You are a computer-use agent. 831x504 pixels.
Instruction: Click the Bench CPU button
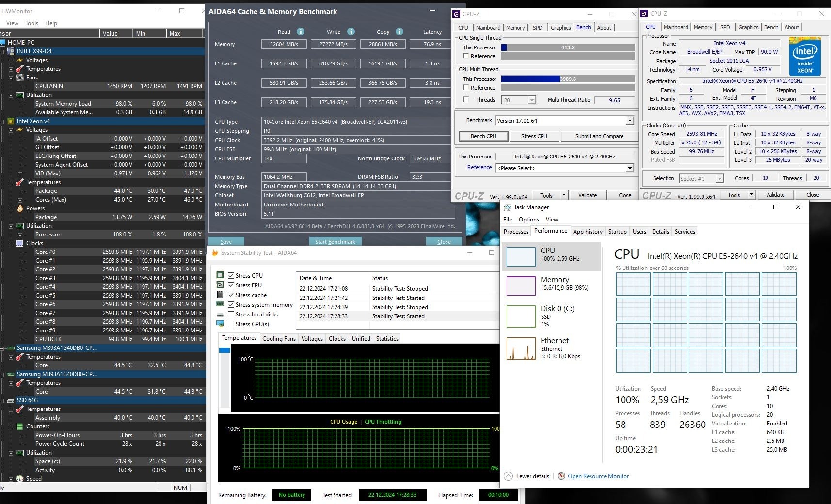click(483, 136)
